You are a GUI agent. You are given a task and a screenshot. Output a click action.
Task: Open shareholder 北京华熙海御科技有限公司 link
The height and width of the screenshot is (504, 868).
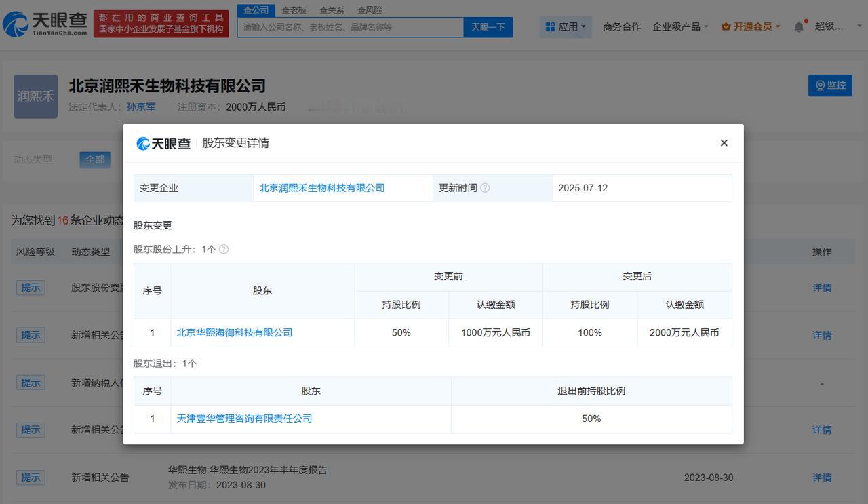coord(235,332)
